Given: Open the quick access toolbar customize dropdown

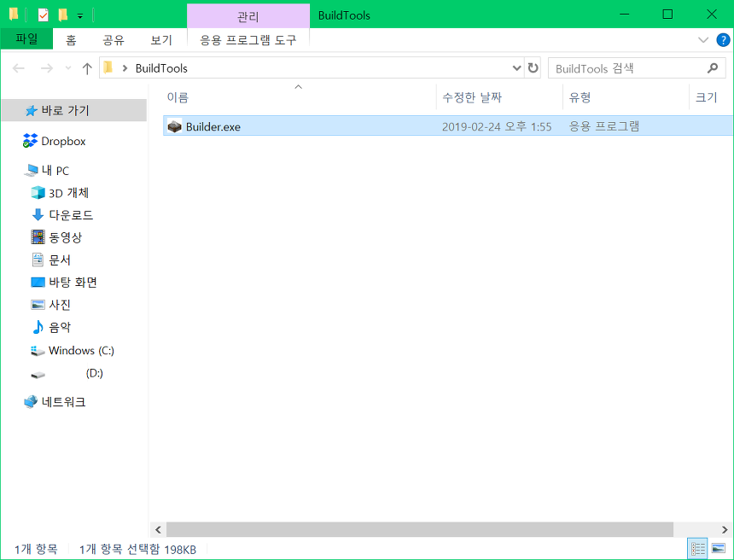Looking at the screenshot, I should (80, 16).
